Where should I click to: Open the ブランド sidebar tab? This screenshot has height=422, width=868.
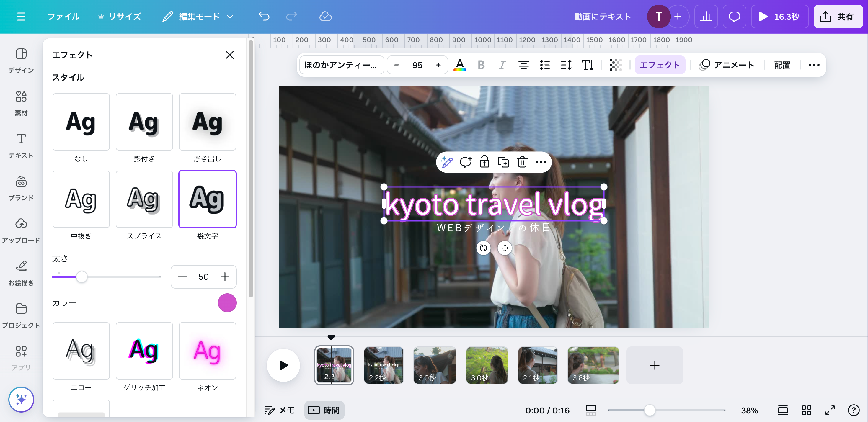[21, 188]
